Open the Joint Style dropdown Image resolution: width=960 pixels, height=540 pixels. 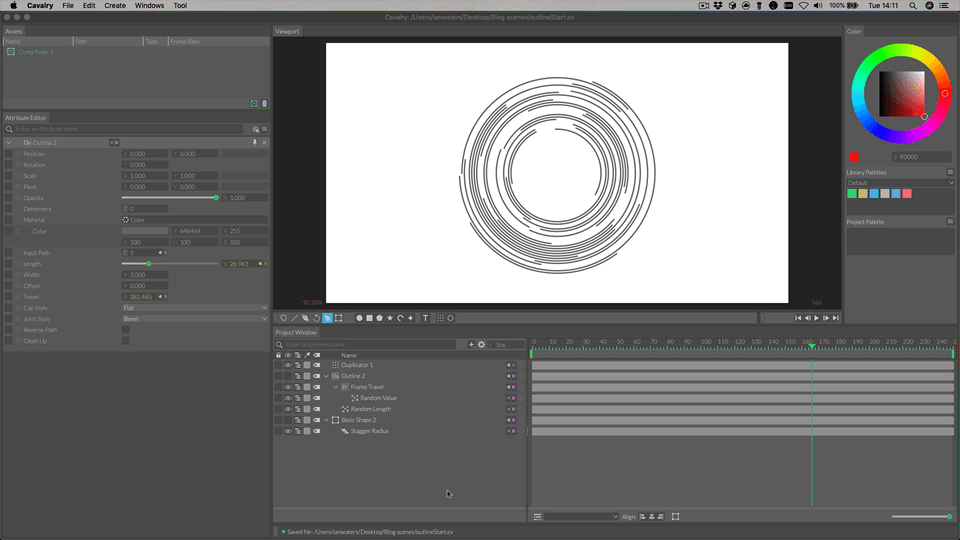click(x=195, y=319)
